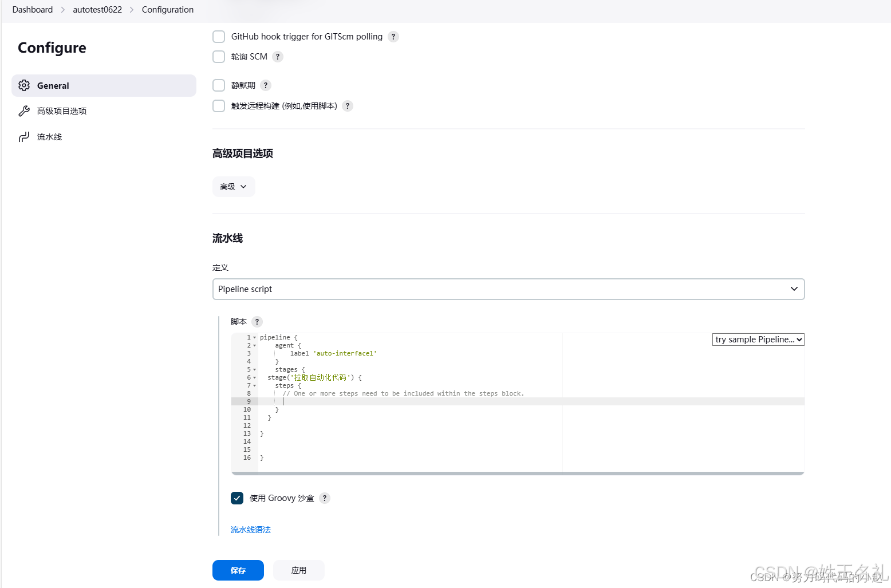Open the 流水线语法 link
Screen dimensions: 891x588
click(251, 530)
